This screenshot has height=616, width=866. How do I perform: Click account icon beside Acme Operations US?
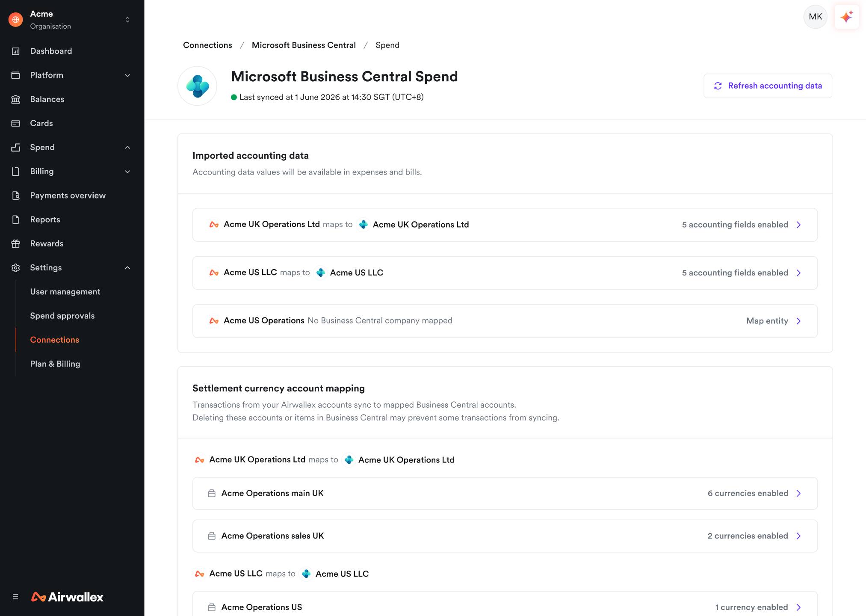[212, 607]
